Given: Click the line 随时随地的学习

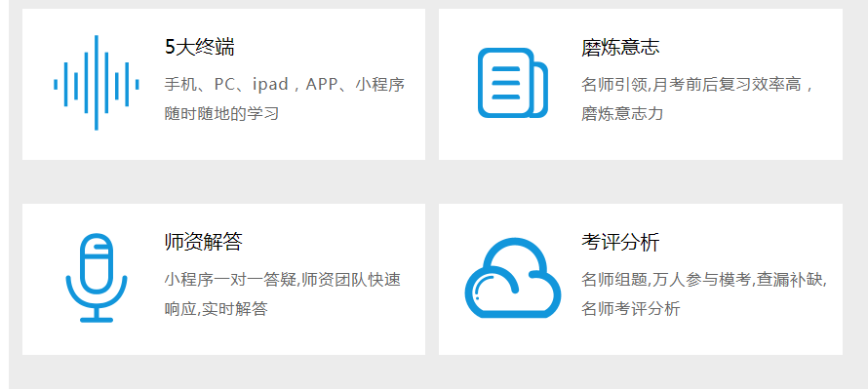Looking at the screenshot, I should 221,114.
